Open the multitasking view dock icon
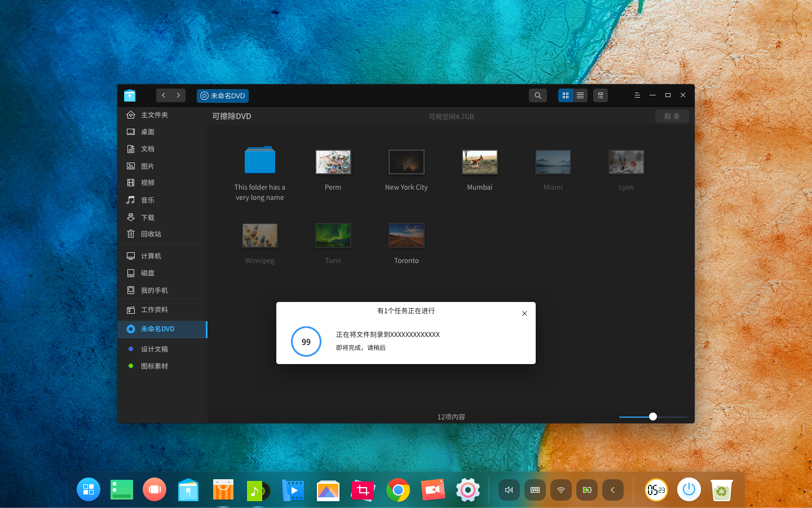The image size is (812, 508). coord(122,489)
